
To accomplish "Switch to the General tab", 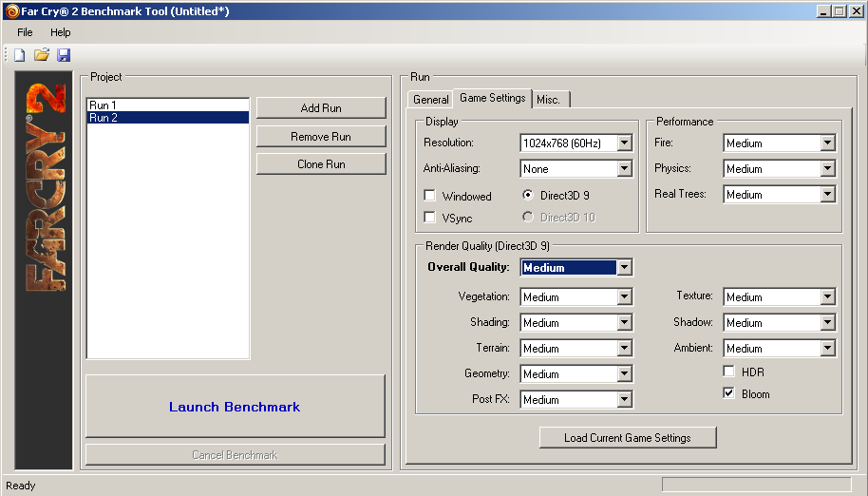I will tap(431, 99).
